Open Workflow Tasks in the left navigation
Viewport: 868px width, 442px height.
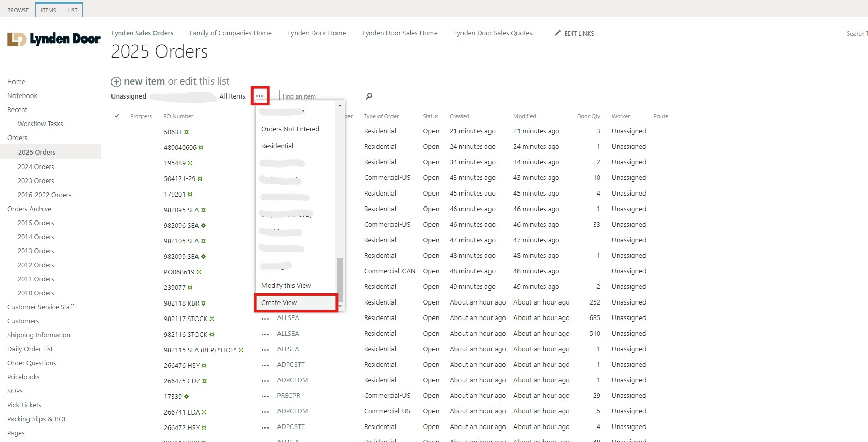click(x=40, y=123)
